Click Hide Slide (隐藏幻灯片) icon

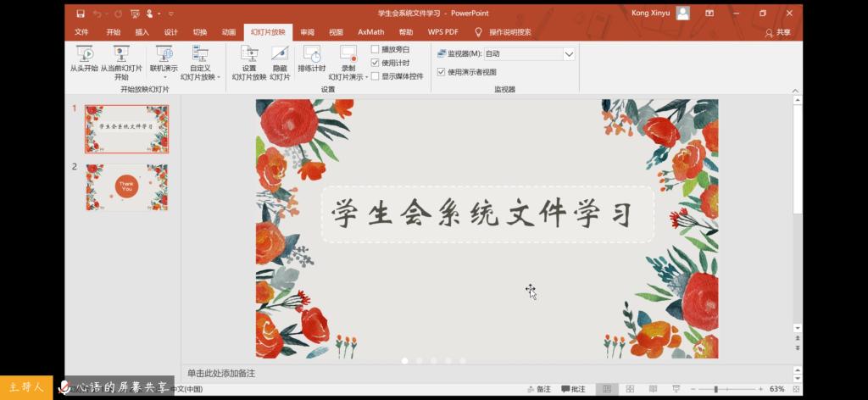pos(280,58)
